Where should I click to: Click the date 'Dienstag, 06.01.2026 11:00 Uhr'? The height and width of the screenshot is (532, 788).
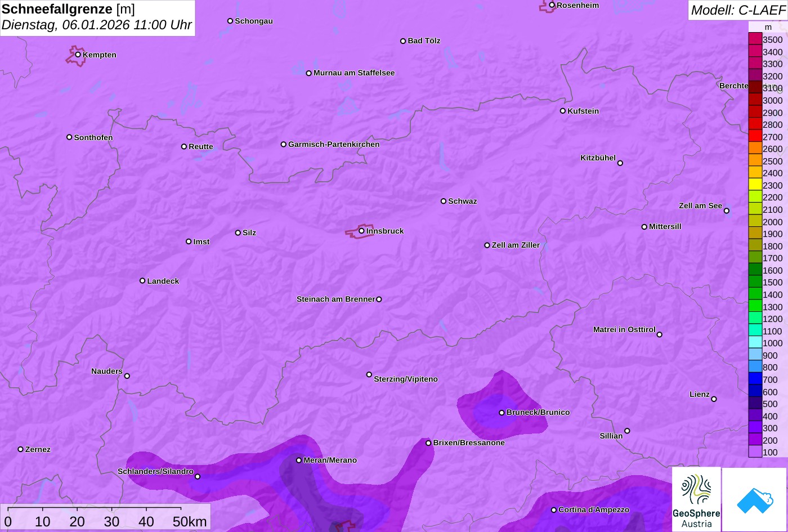coord(97,25)
